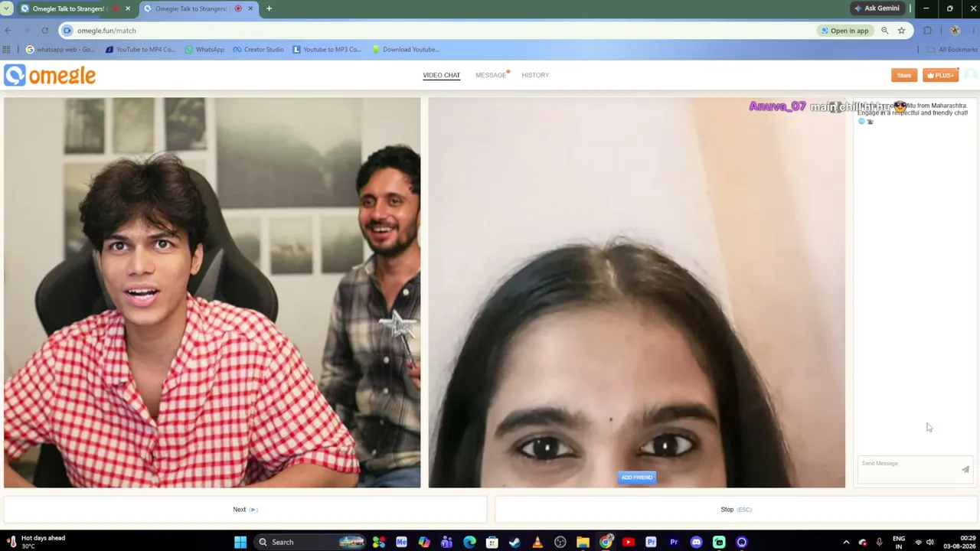Image resolution: width=980 pixels, height=551 pixels.
Task: Change the ENG IN input language
Action: tap(899, 542)
